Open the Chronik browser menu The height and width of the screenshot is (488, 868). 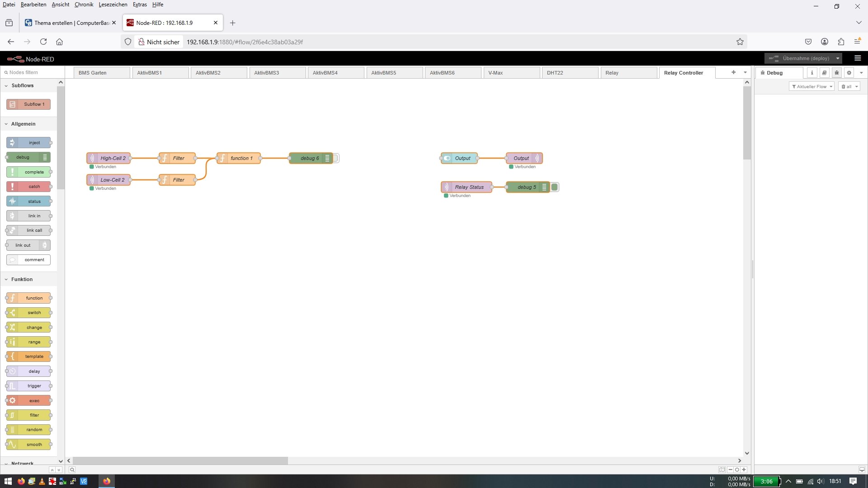point(84,5)
